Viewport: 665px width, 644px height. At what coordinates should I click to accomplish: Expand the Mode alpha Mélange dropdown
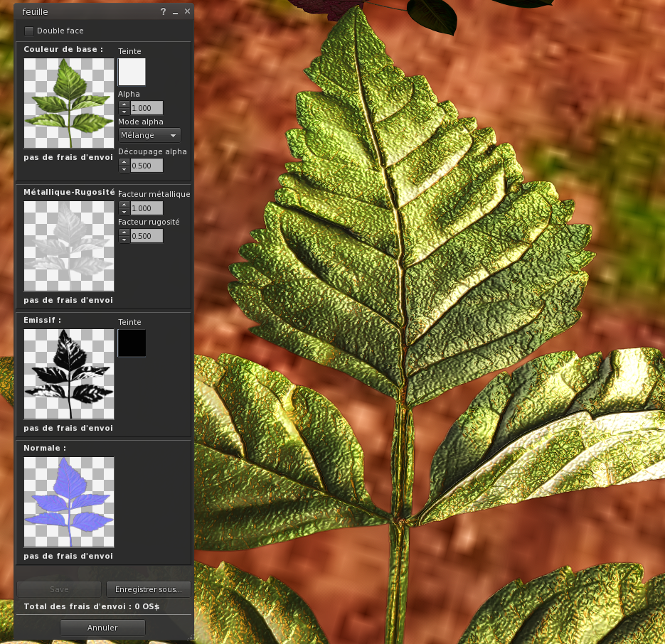149,135
